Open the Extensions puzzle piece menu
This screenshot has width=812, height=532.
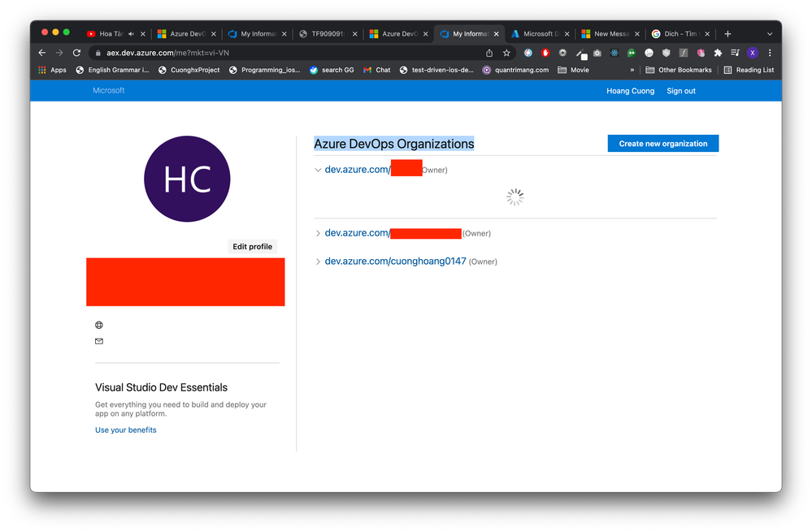tap(718, 53)
